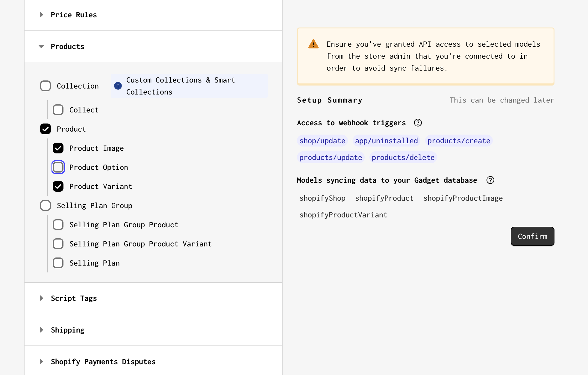Uncheck the Product Variant checkbox

58,186
